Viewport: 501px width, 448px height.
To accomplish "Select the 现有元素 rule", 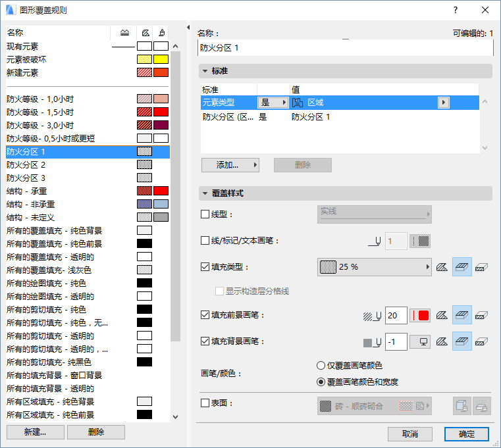I will (x=88, y=46).
